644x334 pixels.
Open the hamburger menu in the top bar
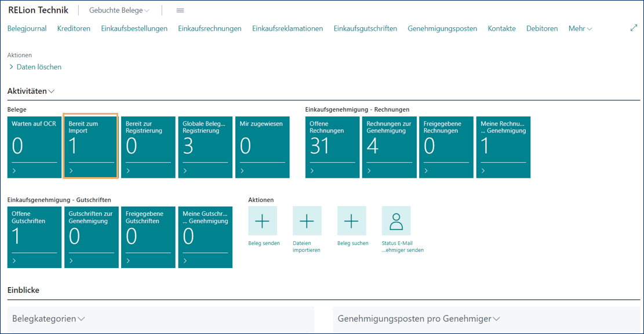pyautogui.click(x=180, y=10)
